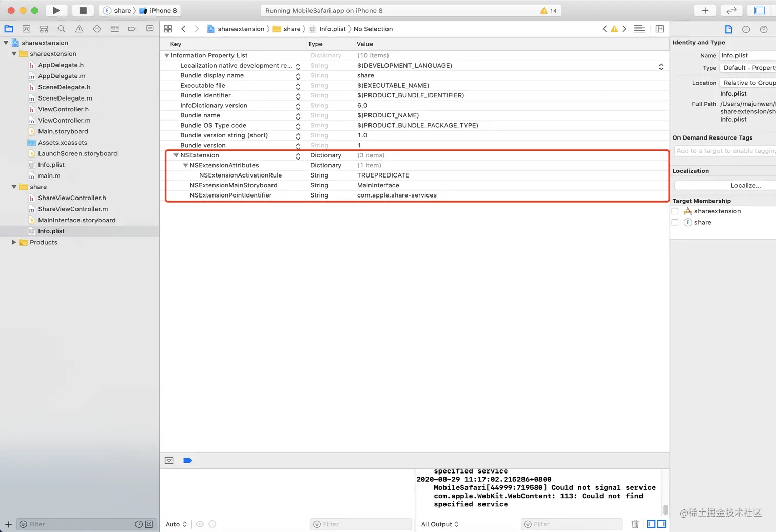Check share target membership
Image resolution: width=776 pixels, height=532 pixels.
(x=675, y=222)
